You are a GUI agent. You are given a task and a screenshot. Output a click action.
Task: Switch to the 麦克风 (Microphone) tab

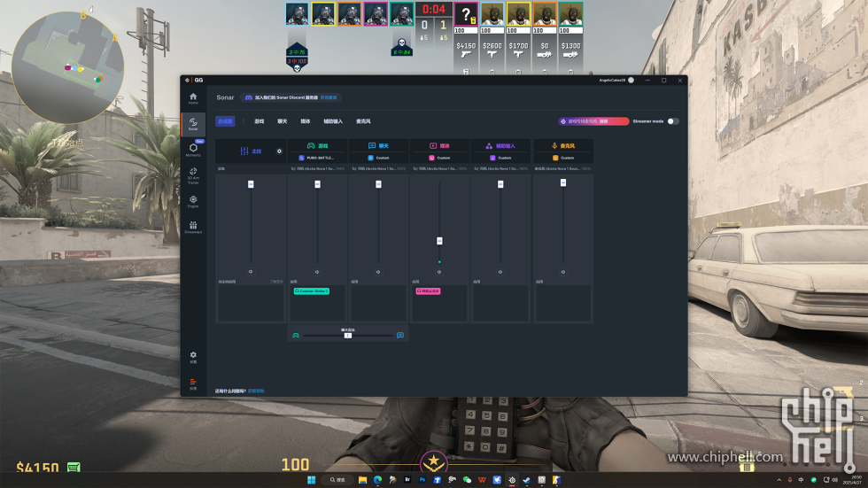[363, 121]
